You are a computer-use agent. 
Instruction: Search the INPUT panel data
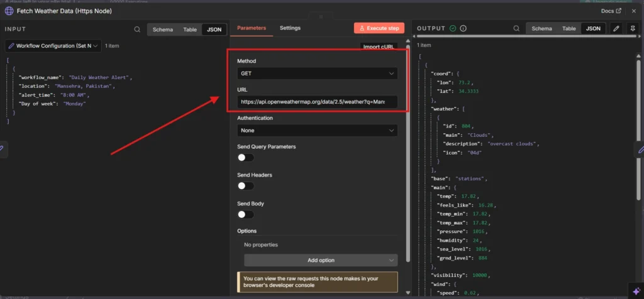pos(137,30)
